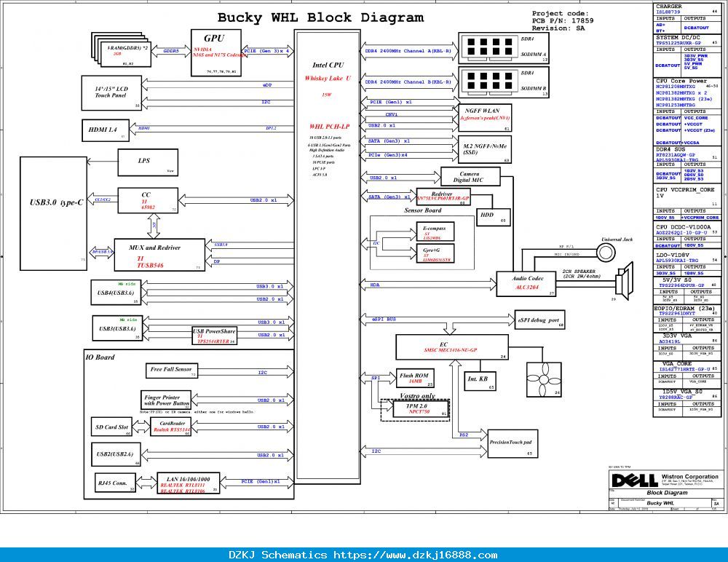Select Finger Printer with Power Button block
This screenshot has width=728, height=562.
click(x=166, y=400)
